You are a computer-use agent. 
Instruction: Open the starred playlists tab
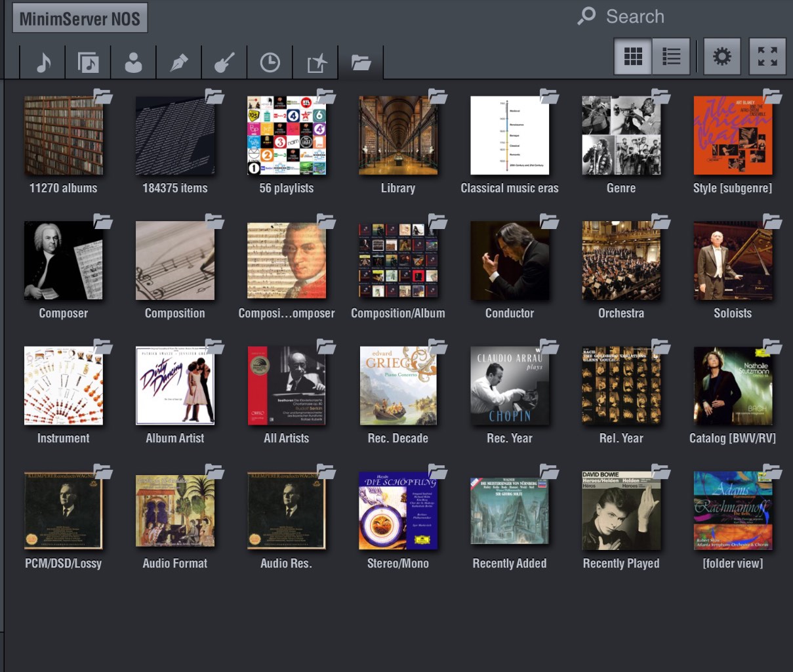315,63
